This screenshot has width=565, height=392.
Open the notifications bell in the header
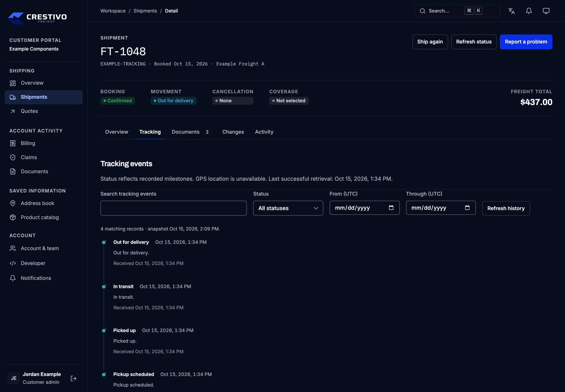pos(529,11)
